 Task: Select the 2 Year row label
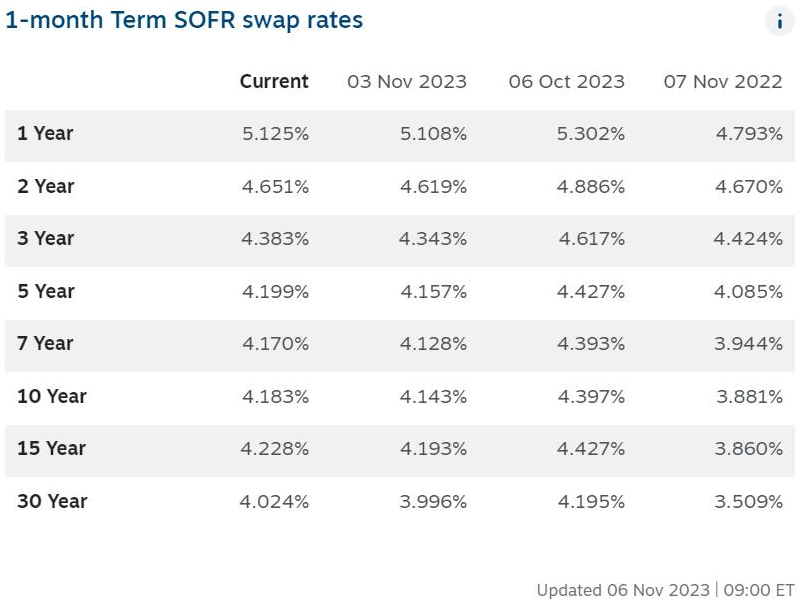pos(46,186)
